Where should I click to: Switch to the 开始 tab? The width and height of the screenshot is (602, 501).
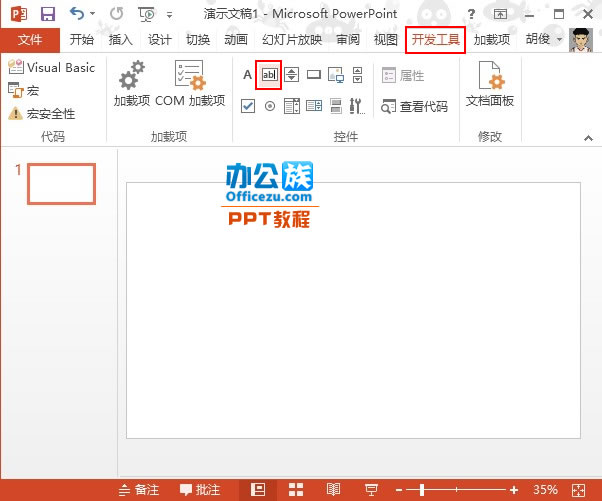[x=82, y=40]
